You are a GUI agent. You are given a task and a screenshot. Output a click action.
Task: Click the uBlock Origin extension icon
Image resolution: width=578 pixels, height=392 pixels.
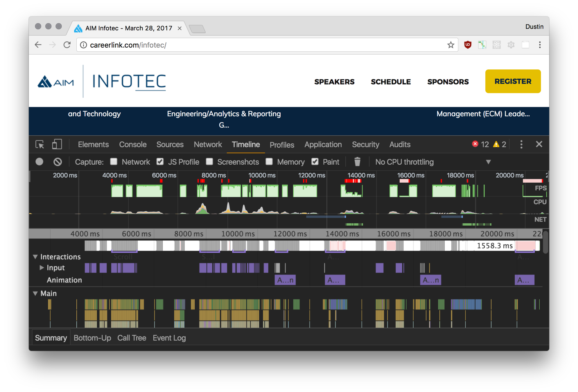pos(468,45)
